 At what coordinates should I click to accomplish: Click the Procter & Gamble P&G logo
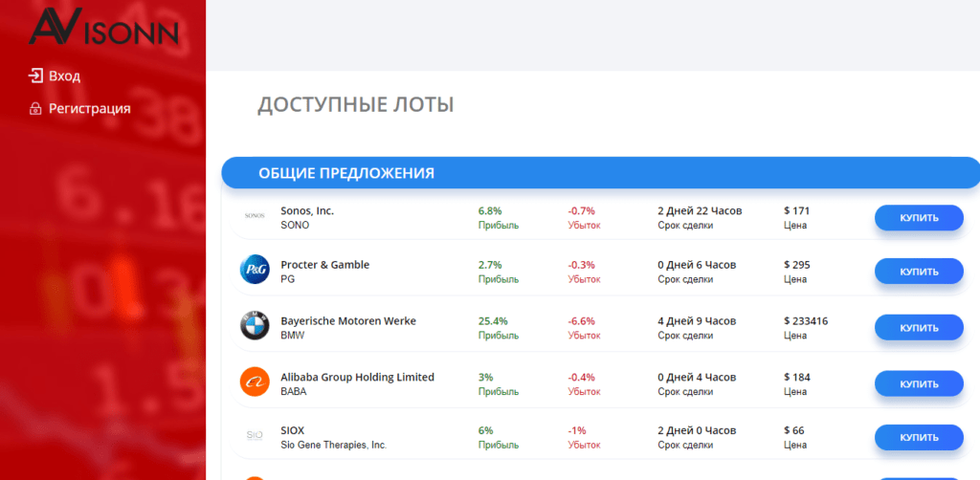[x=255, y=269]
